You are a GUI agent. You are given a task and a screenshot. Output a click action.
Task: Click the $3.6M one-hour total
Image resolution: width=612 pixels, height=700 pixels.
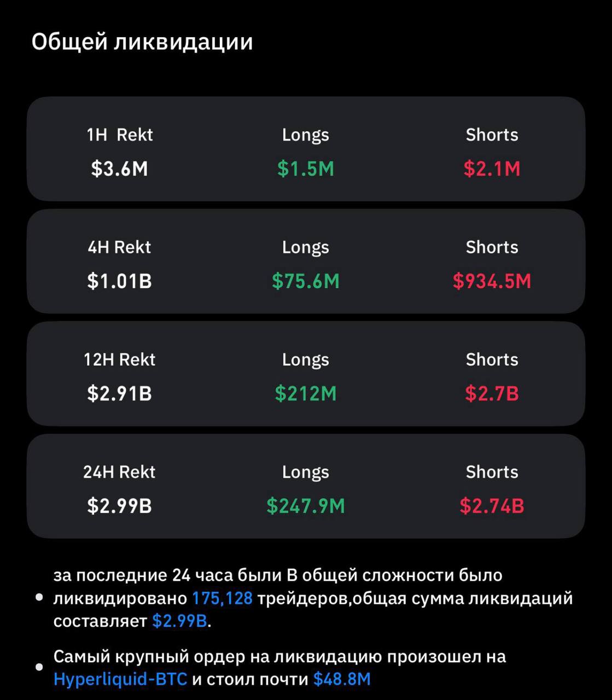[119, 168]
